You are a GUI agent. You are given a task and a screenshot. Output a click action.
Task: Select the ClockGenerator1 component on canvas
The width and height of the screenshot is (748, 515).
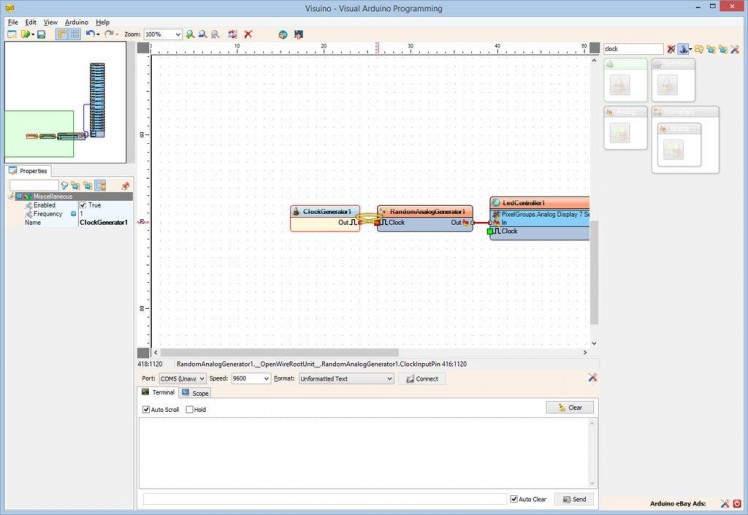click(x=325, y=212)
